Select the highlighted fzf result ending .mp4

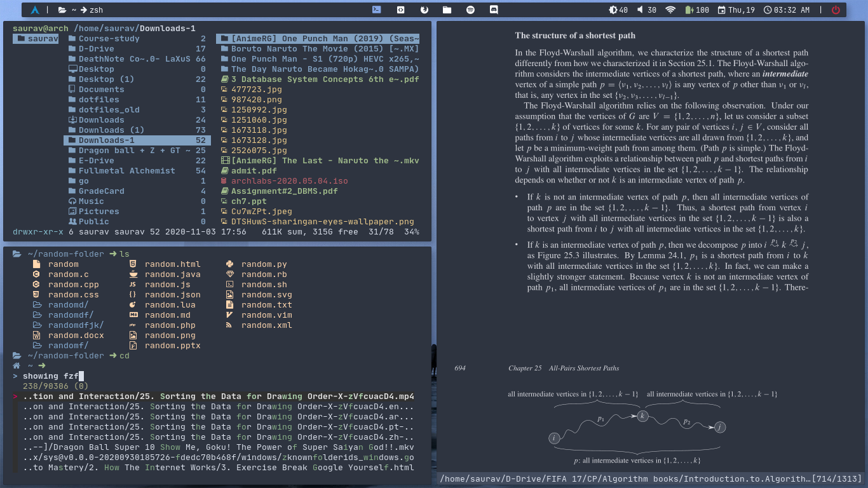point(219,396)
